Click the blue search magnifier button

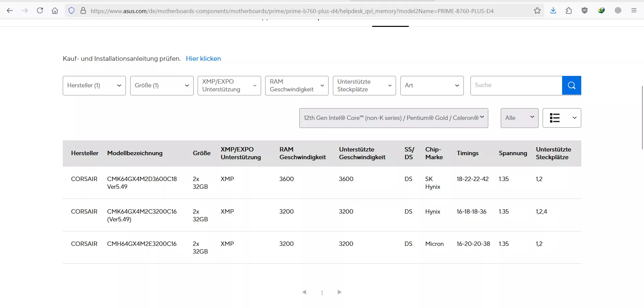point(572,85)
